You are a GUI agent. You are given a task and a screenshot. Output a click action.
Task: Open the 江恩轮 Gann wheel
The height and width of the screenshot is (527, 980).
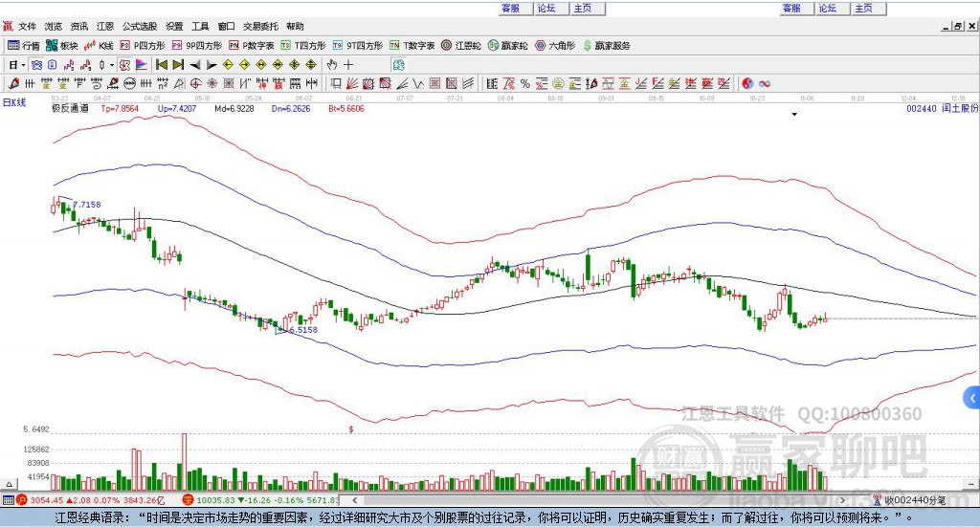point(461,46)
